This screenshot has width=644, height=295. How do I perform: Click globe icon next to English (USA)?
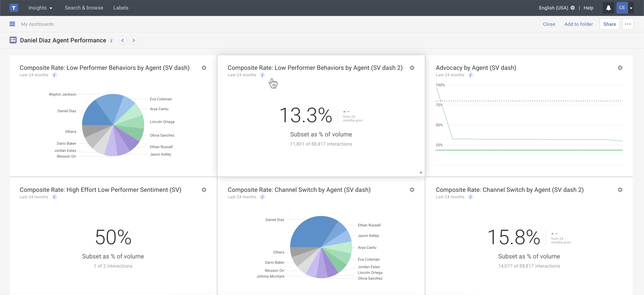(x=572, y=8)
